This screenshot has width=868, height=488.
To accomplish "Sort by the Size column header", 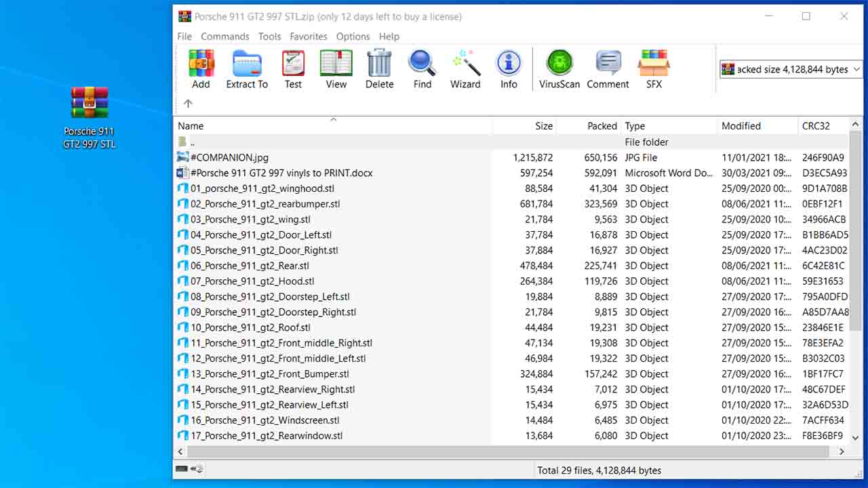I will coord(524,126).
